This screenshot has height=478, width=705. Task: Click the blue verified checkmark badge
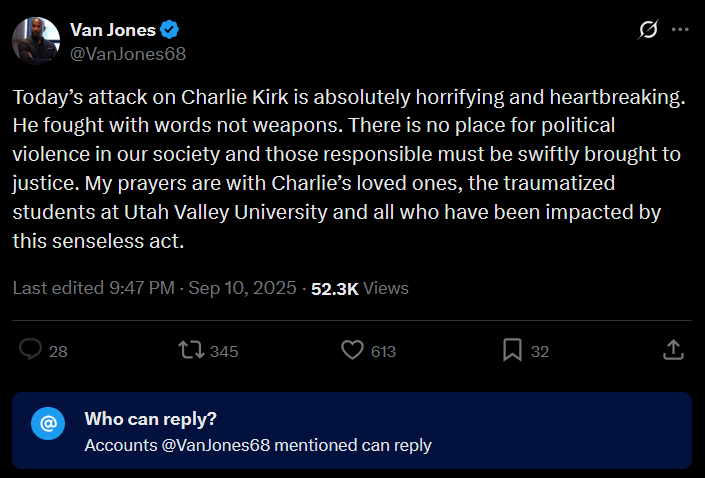[171, 30]
